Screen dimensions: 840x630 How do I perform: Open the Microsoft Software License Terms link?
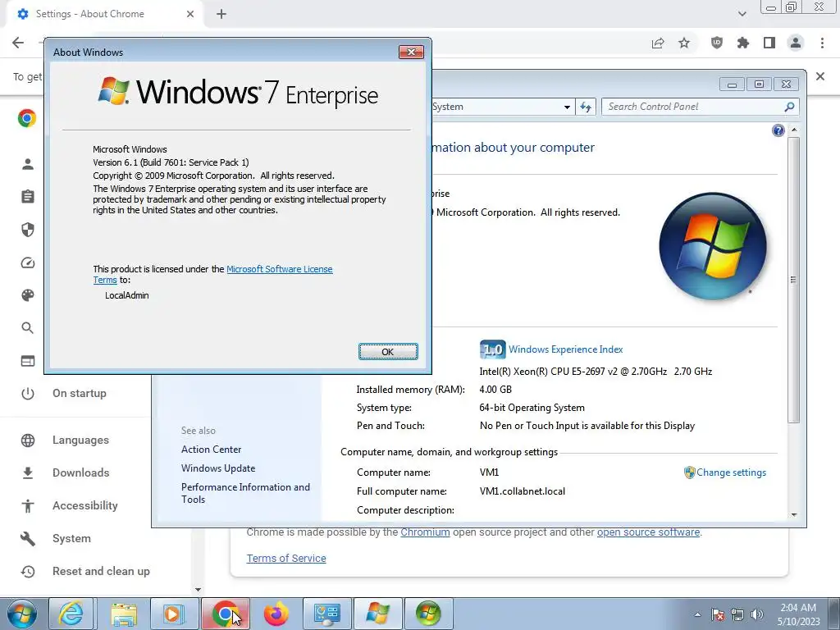tap(212, 274)
